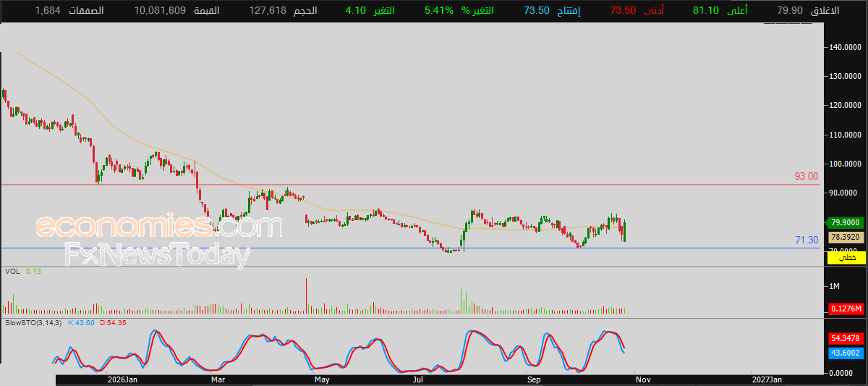Select the value figure 10,081,609

coord(160,11)
